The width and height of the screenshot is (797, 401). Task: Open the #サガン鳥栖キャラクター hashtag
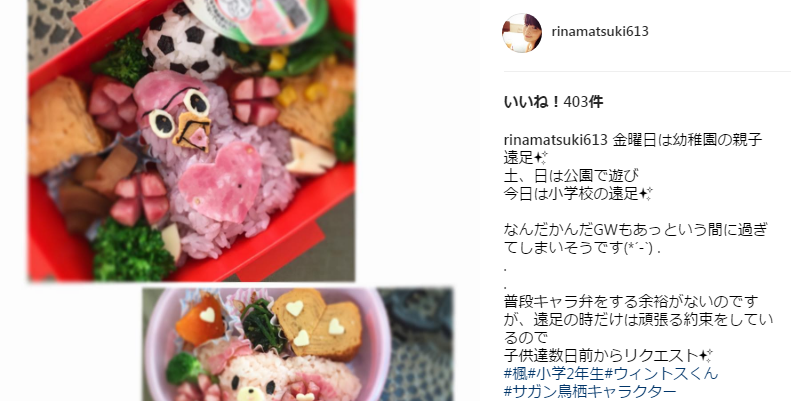tap(590, 391)
